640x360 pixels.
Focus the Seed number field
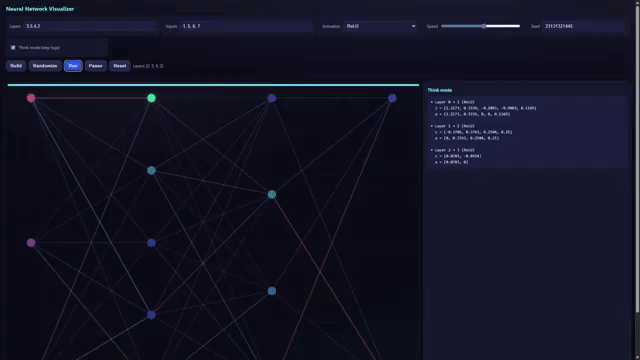tap(584, 26)
